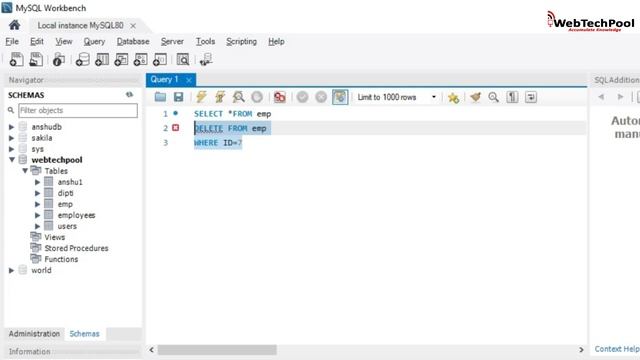Open find panel magnifier icon
The width and height of the screenshot is (640, 360).
[x=493, y=97]
